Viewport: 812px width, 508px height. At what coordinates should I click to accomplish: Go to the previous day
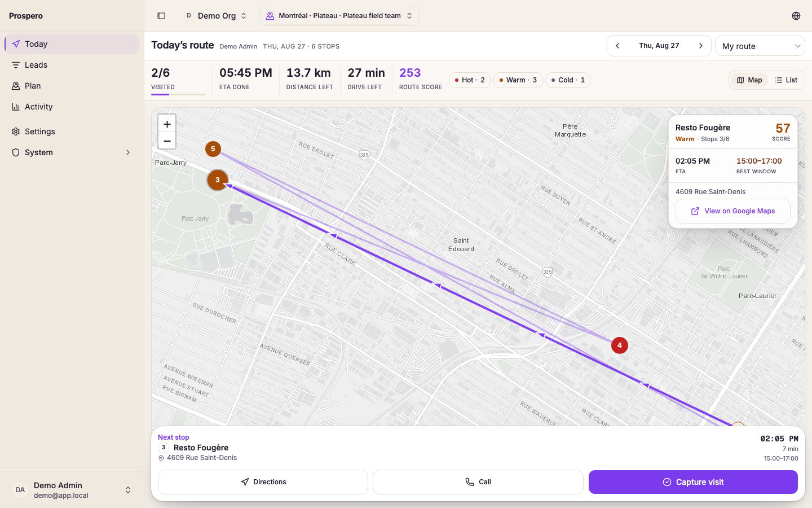[x=617, y=46]
